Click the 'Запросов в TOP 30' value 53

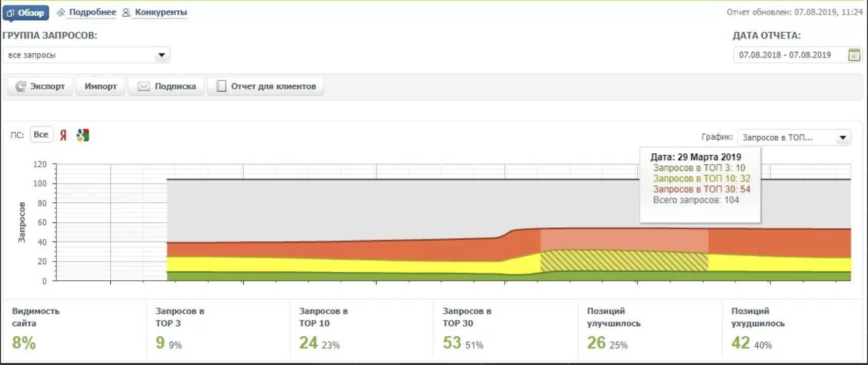click(x=452, y=343)
